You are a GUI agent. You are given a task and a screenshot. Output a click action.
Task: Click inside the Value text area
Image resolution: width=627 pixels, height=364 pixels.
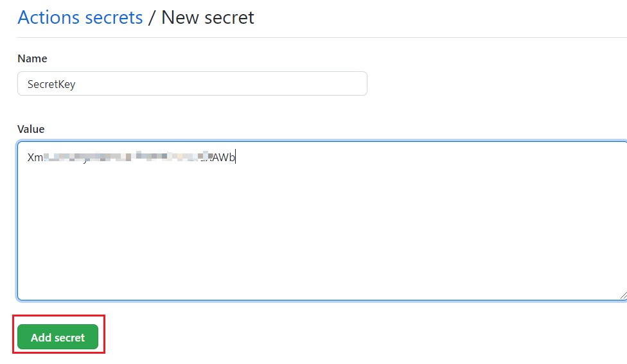click(x=322, y=221)
